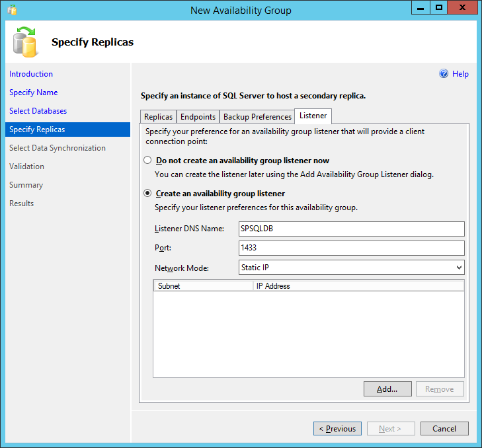The height and width of the screenshot is (448, 482).
Task: Switch to the Replicas tab
Action: point(158,117)
